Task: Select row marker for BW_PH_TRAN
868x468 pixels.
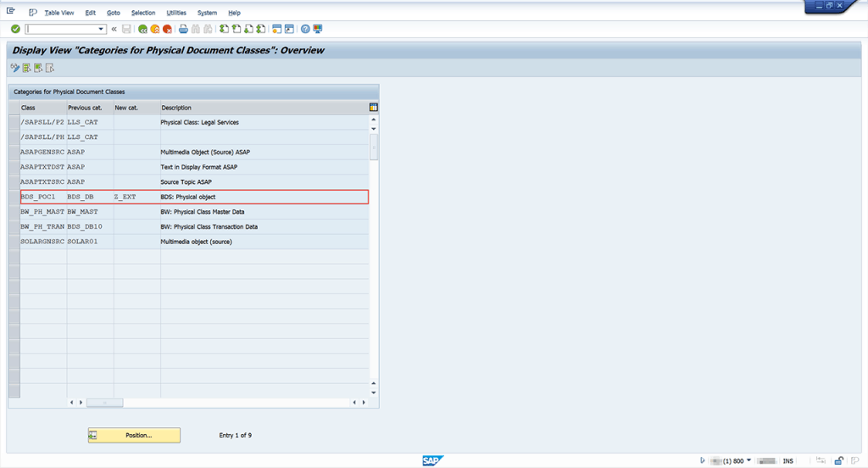Action: point(14,227)
